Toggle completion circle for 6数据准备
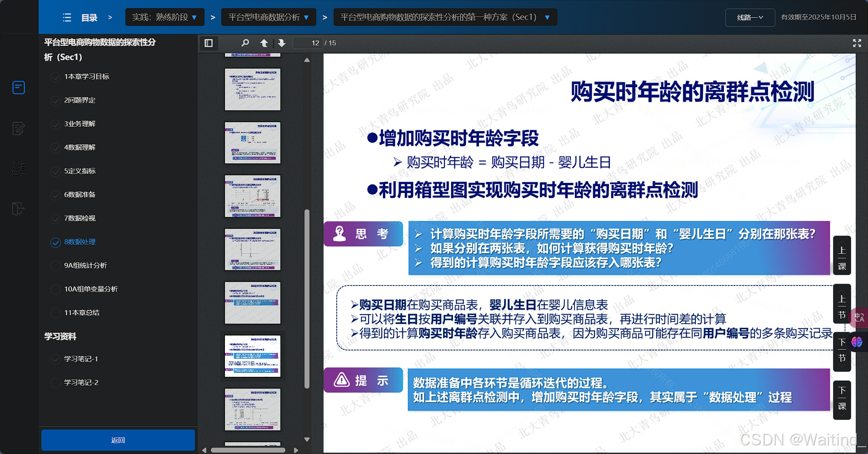The width and height of the screenshot is (868, 454). coord(55,195)
